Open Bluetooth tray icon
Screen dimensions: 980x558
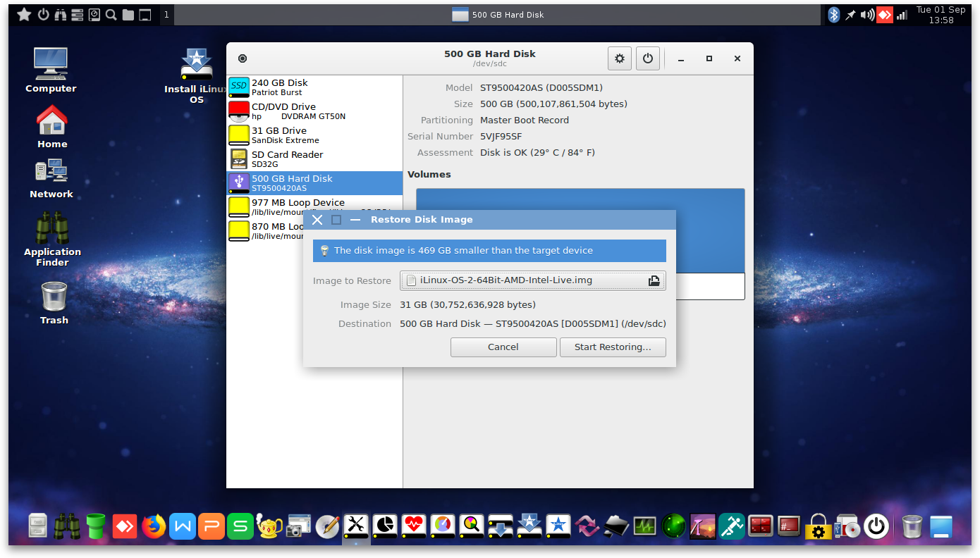click(834, 14)
